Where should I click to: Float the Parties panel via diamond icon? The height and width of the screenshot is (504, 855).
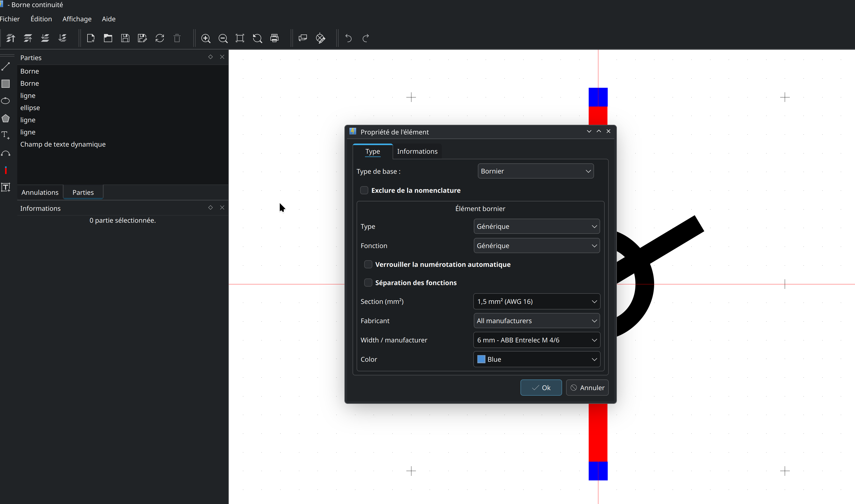point(211,57)
